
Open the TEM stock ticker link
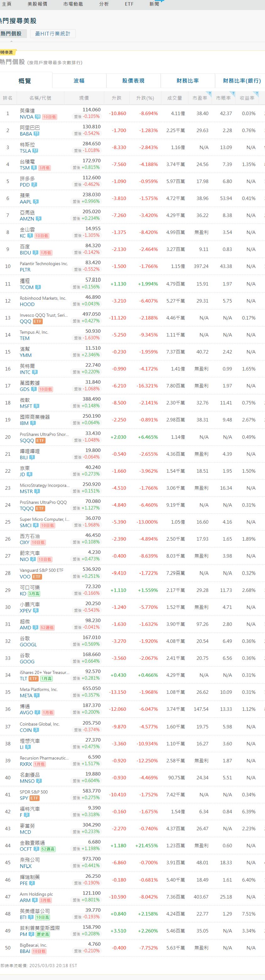coord(25,338)
